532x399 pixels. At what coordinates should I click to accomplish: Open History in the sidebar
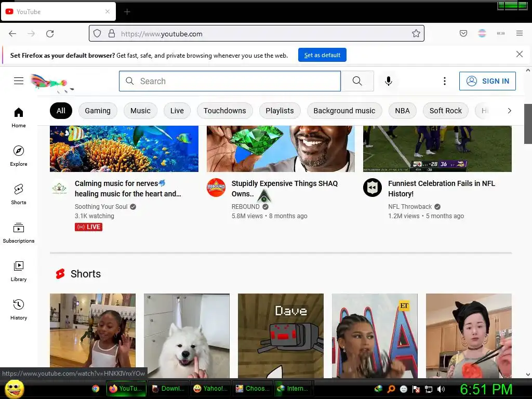[x=19, y=310]
